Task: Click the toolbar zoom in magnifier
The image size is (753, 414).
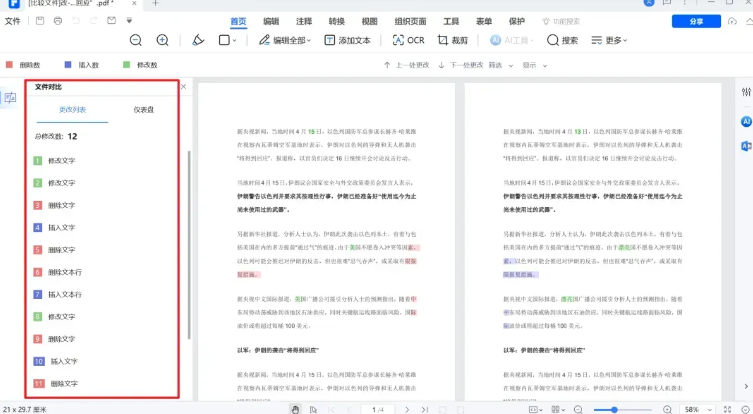Action: (163, 40)
